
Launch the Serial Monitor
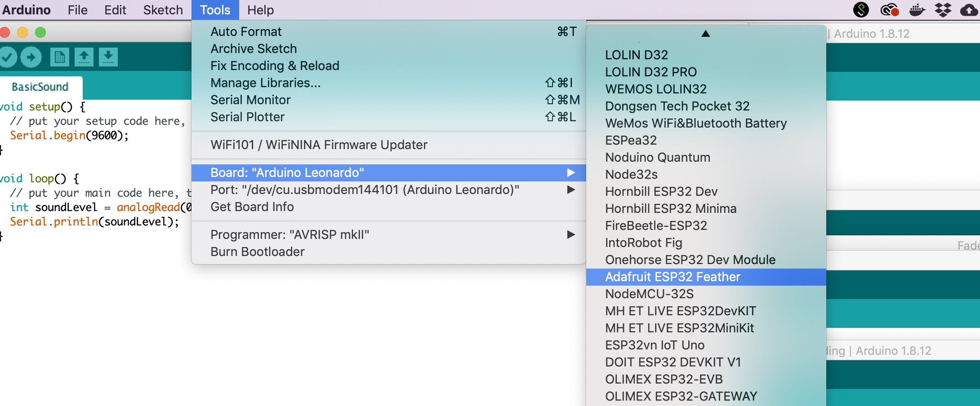[389, 100]
